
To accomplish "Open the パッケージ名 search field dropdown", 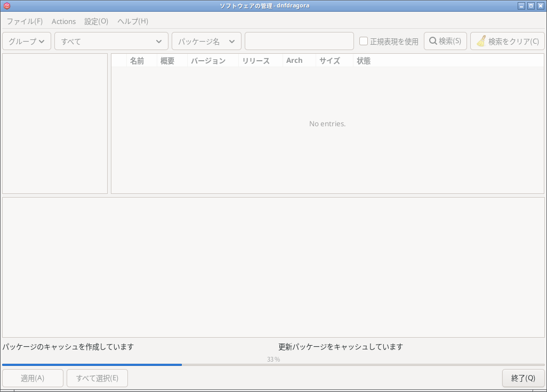I will coord(206,41).
